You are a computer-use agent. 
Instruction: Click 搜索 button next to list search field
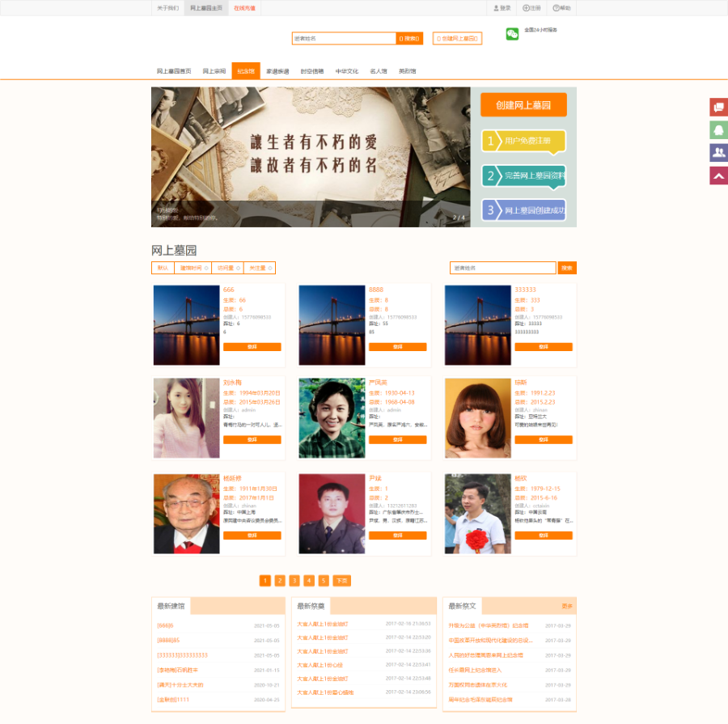pyautogui.click(x=567, y=268)
